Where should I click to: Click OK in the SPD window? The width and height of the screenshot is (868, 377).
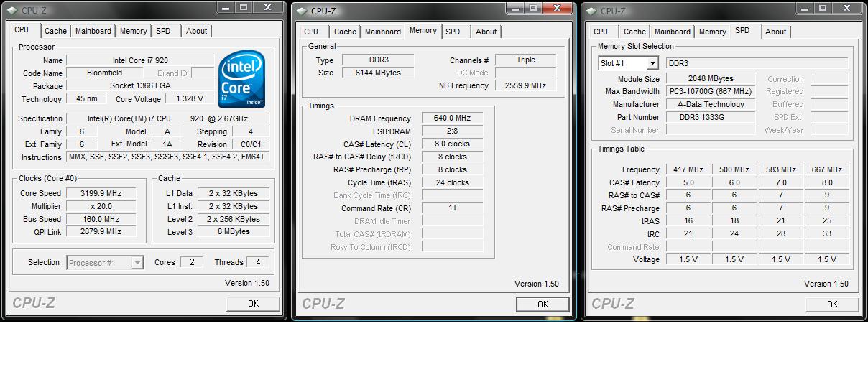tap(832, 304)
